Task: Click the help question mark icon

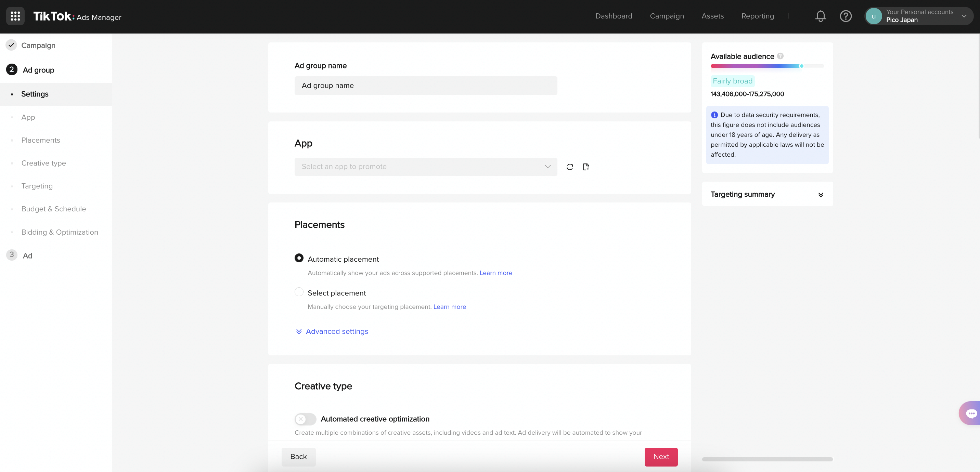Action: pyautogui.click(x=846, y=16)
